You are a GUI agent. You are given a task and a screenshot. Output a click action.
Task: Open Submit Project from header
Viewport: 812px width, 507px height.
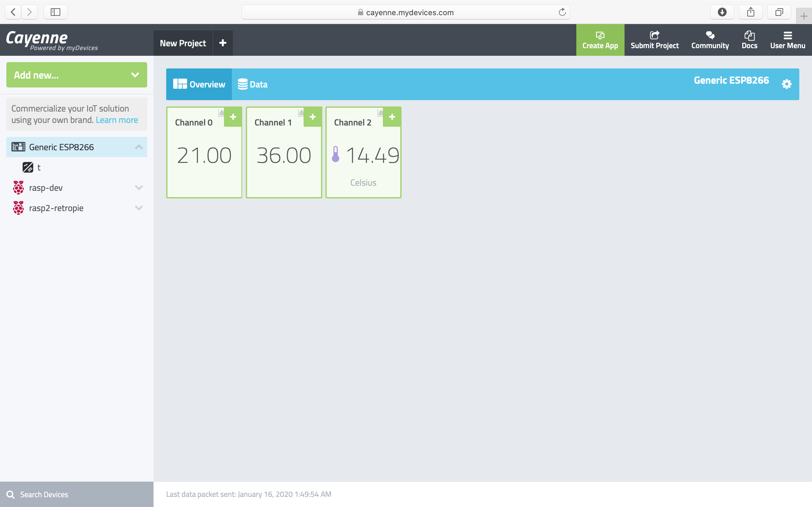coord(654,40)
